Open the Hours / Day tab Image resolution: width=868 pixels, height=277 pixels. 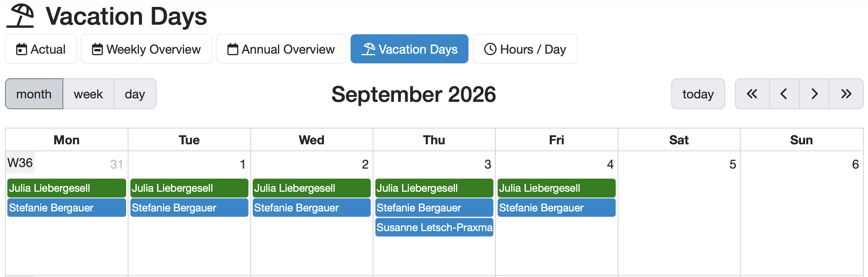tap(525, 49)
